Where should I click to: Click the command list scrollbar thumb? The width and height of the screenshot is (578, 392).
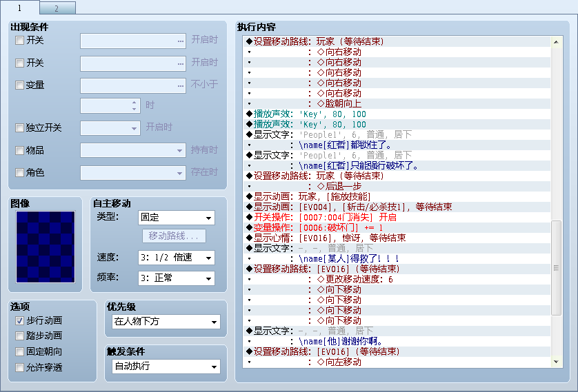pos(556,268)
